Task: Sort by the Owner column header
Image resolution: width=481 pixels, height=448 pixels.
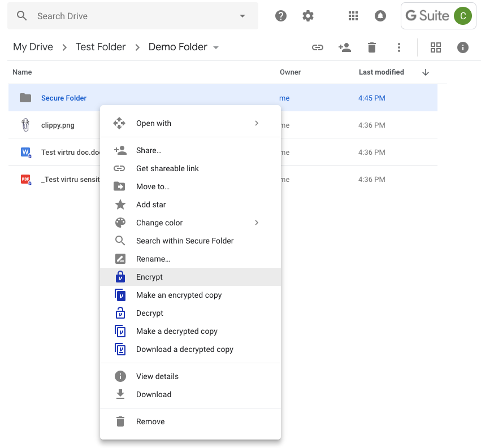Action: (290, 72)
